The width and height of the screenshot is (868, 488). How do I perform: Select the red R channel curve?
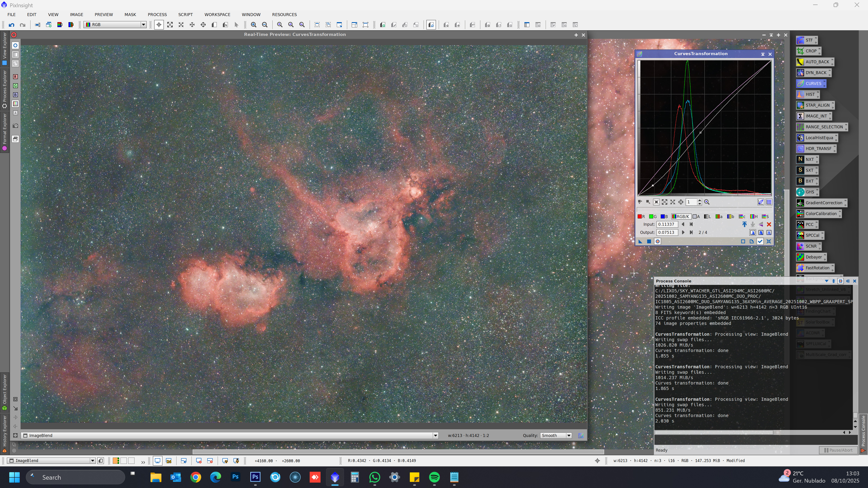click(641, 217)
